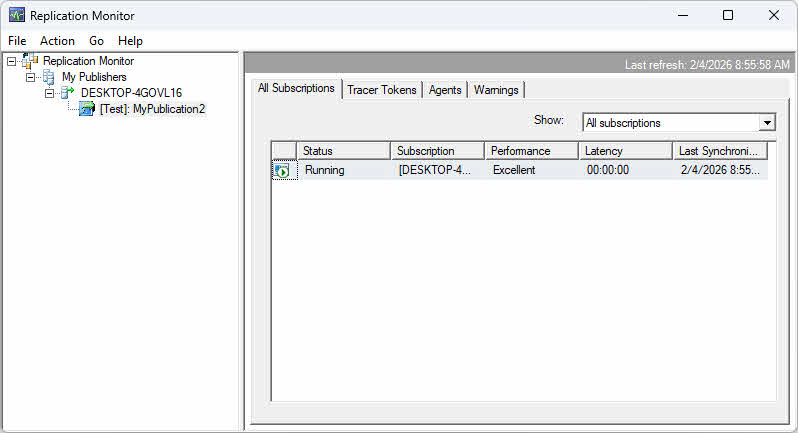Click the MyPublication2 publication icon

click(87, 109)
